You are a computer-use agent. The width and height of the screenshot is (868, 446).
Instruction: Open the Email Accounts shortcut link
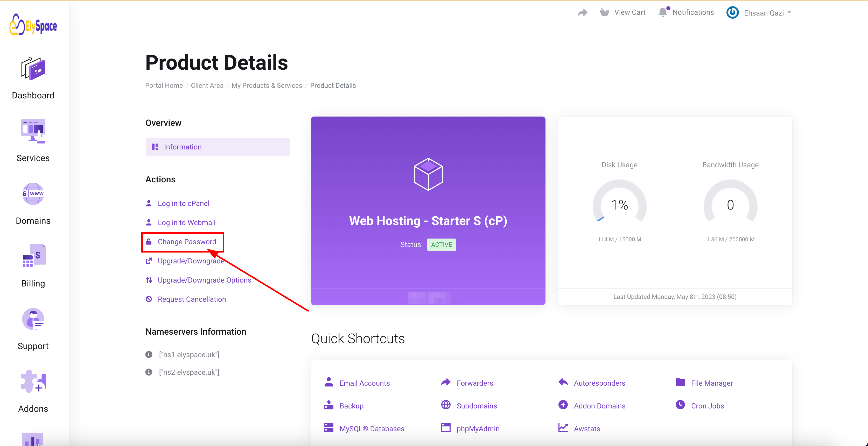point(365,383)
